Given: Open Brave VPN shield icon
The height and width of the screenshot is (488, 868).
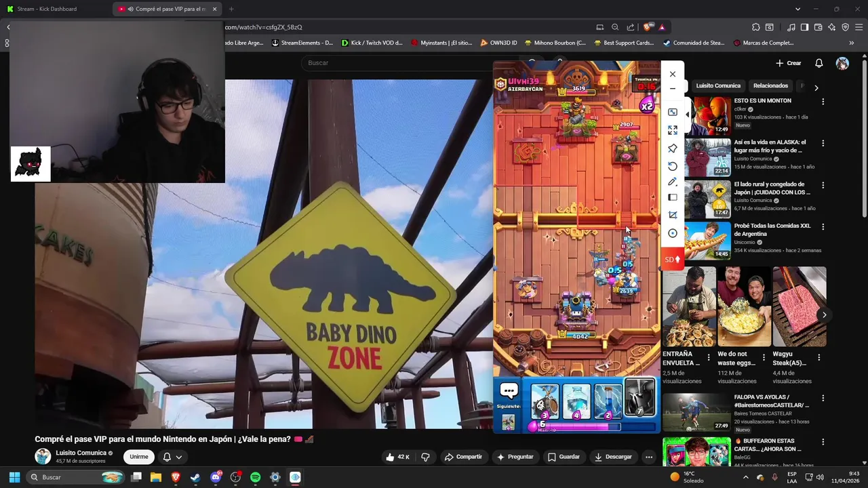Looking at the screenshot, I should click(x=846, y=27).
